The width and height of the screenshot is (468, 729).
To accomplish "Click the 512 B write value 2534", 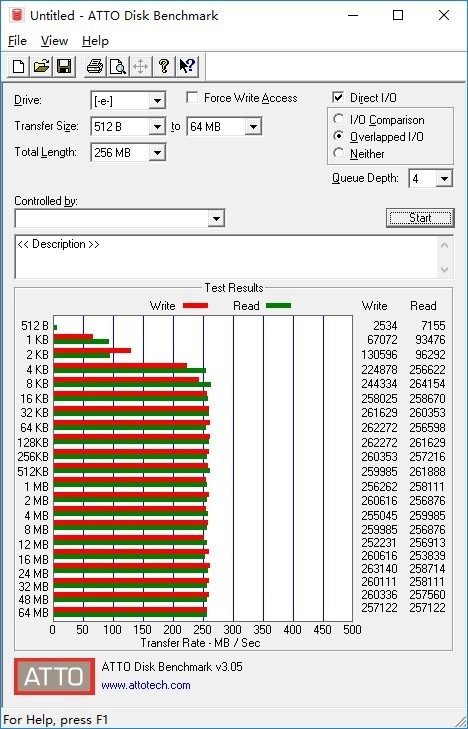I will (385, 325).
